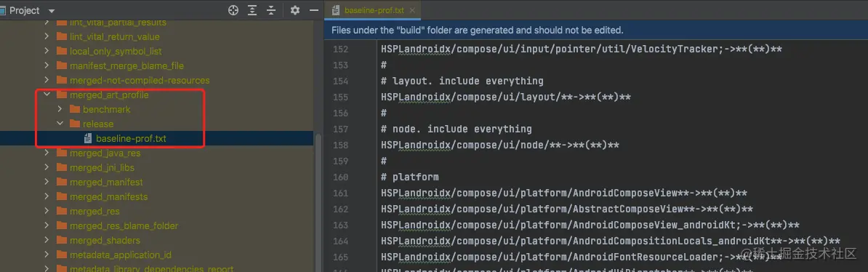Expand the merged_shaders folder

[47, 241]
